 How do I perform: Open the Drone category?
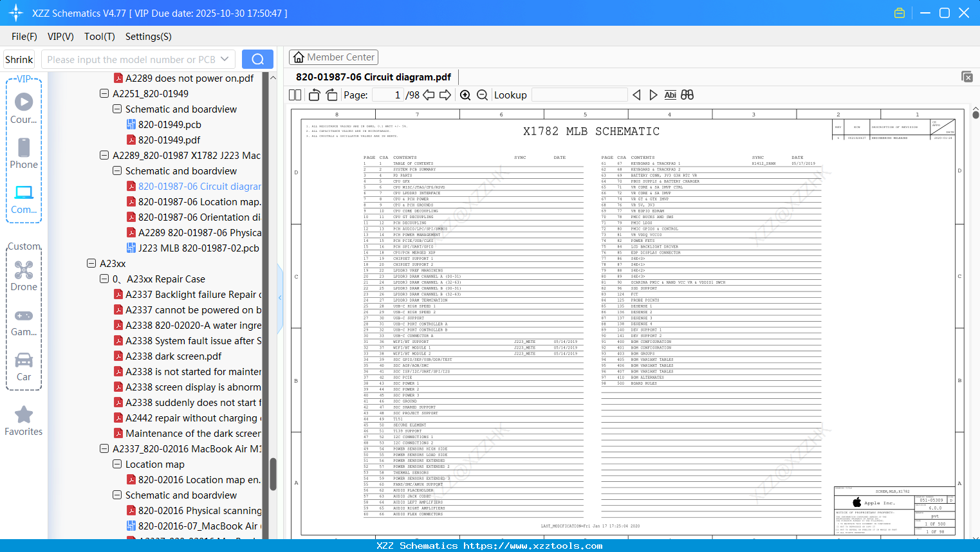point(24,276)
